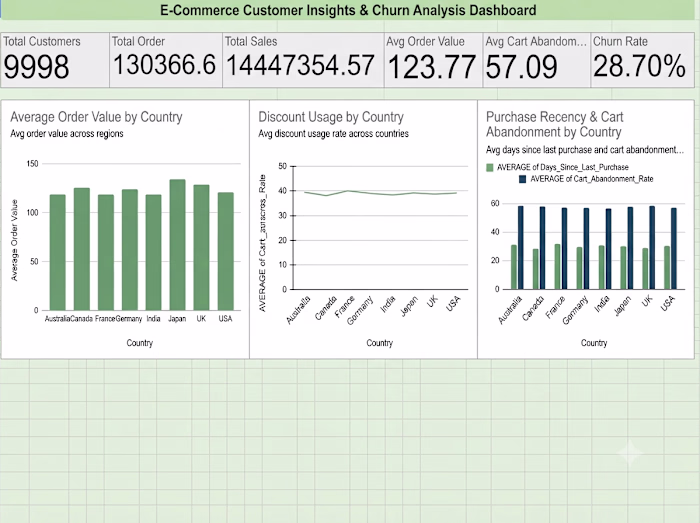Select the Total Order scorecard 130366.6
Image resolution: width=700 pixels, height=523 pixels.
[166, 60]
